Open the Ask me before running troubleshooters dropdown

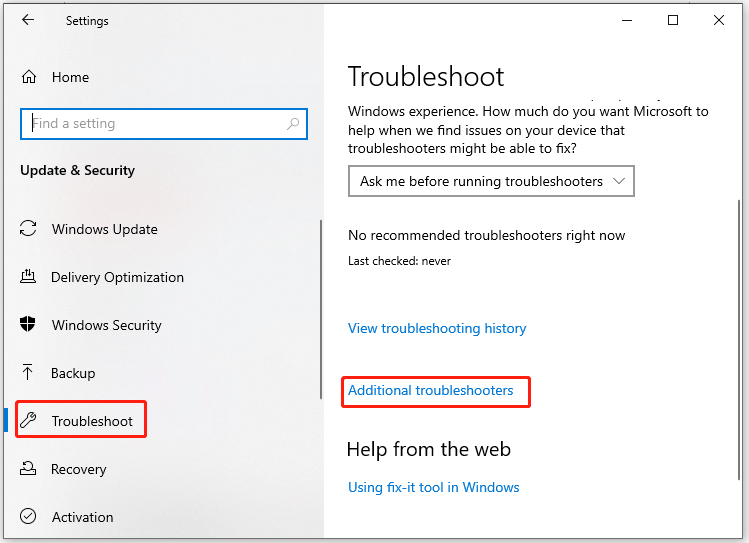(491, 181)
